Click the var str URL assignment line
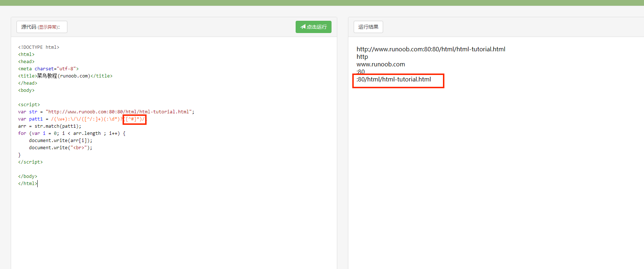Viewport: 644px width, 269px height. [x=106, y=112]
